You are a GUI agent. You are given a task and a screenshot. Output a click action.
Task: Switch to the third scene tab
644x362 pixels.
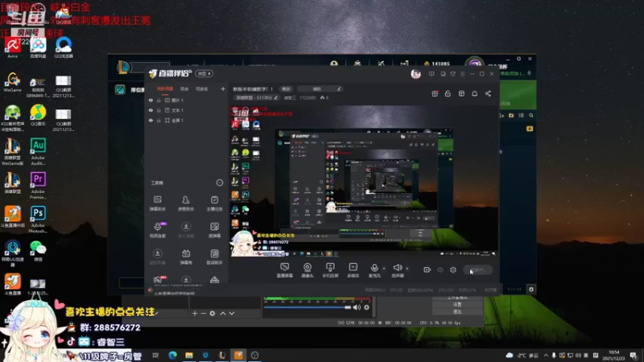click(x=202, y=88)
